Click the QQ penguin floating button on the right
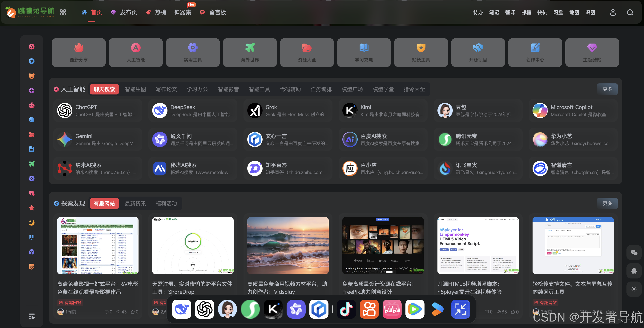The width and height of the screenshot is (644, 328). click(634, 271)
